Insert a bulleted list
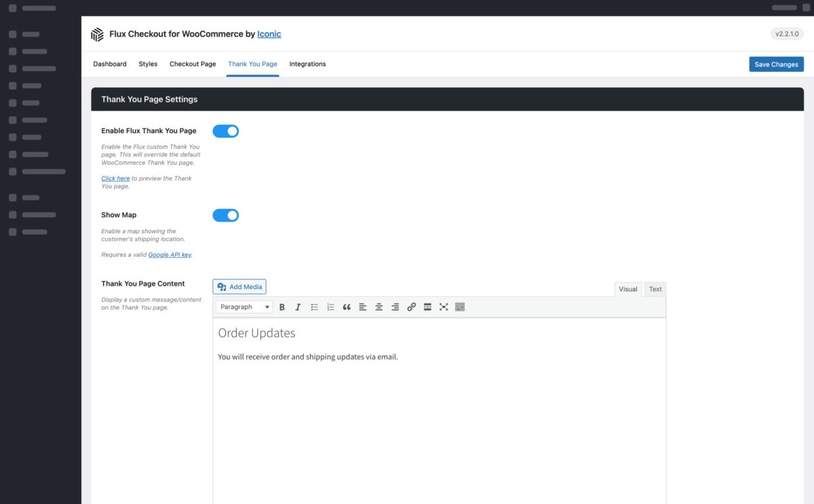 pyautogui.click(x=315, y=307)
